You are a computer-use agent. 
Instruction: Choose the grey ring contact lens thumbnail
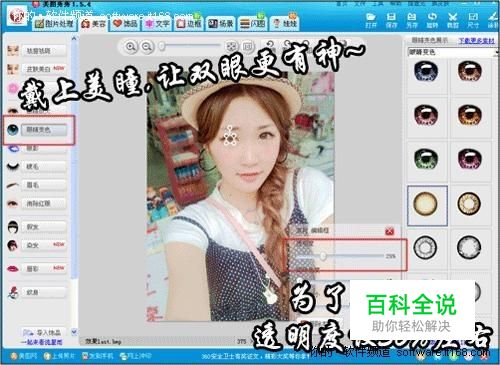[x=425, y=247]
